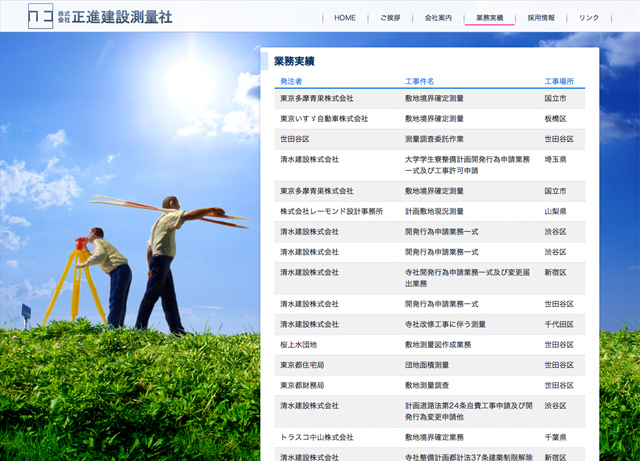
Task: Click the 正進建設測量社 company logo icon
Action: (x=41, y=17)
